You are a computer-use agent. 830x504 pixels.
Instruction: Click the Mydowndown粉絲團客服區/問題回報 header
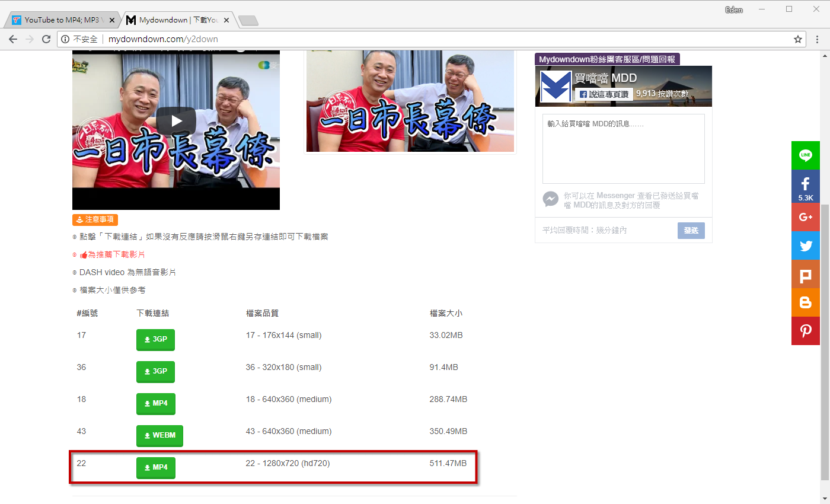(x=607, y=59)
